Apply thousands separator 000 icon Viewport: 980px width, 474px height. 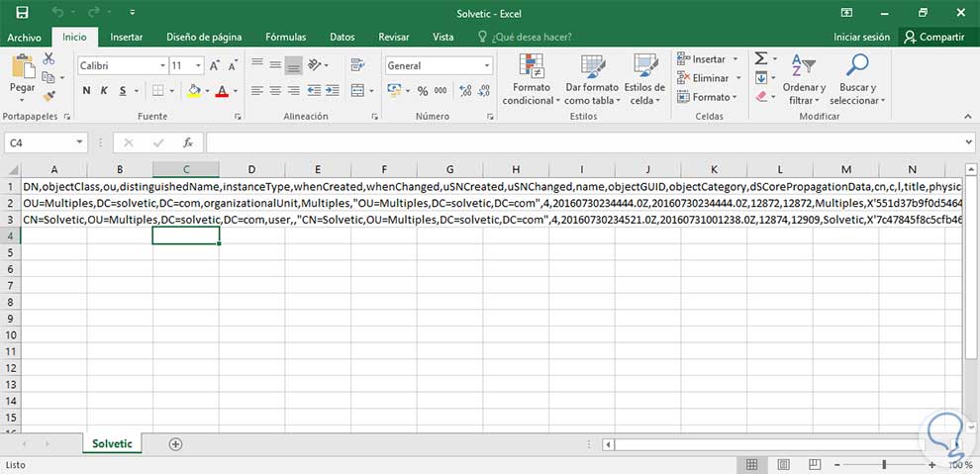(x=441, y=91)
